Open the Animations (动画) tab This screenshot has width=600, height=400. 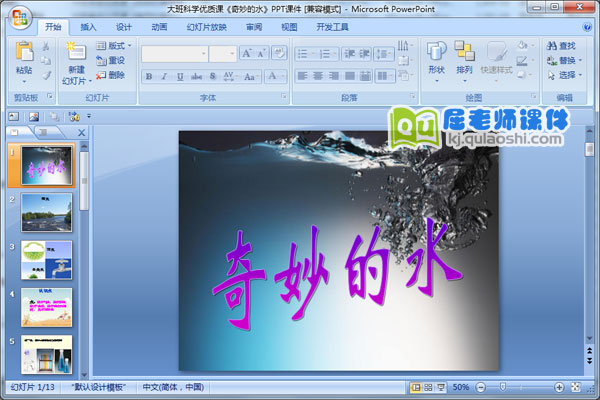159,27
